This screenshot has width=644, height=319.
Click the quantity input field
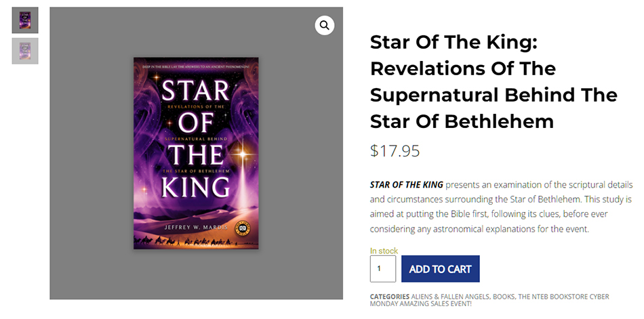pos(382,269)
